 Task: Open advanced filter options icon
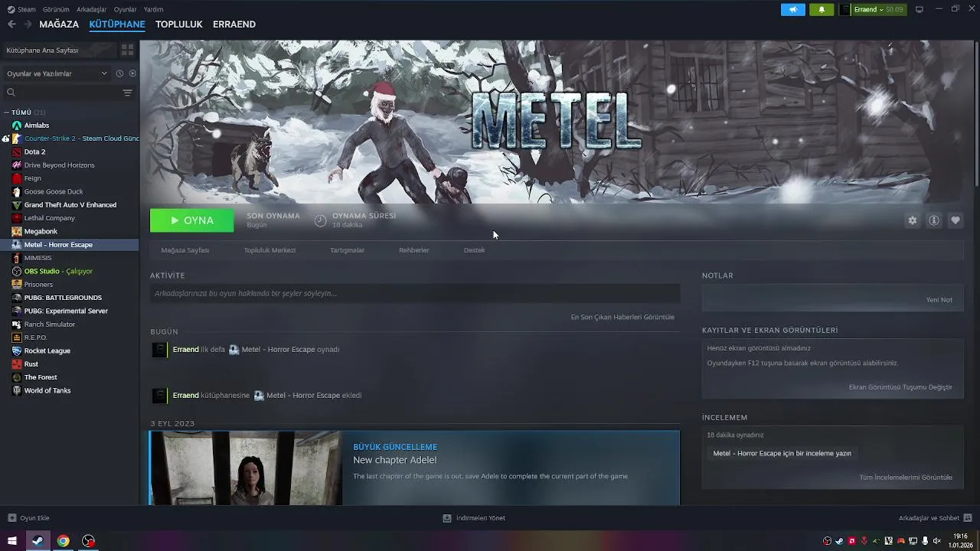point(128,93)
